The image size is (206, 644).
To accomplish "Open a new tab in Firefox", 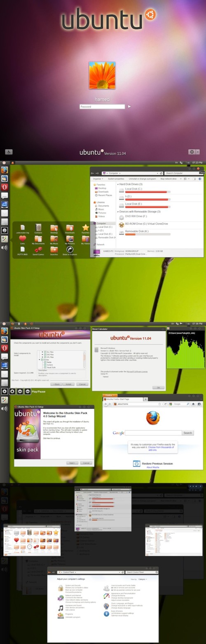I will click(x=145, y=400).
